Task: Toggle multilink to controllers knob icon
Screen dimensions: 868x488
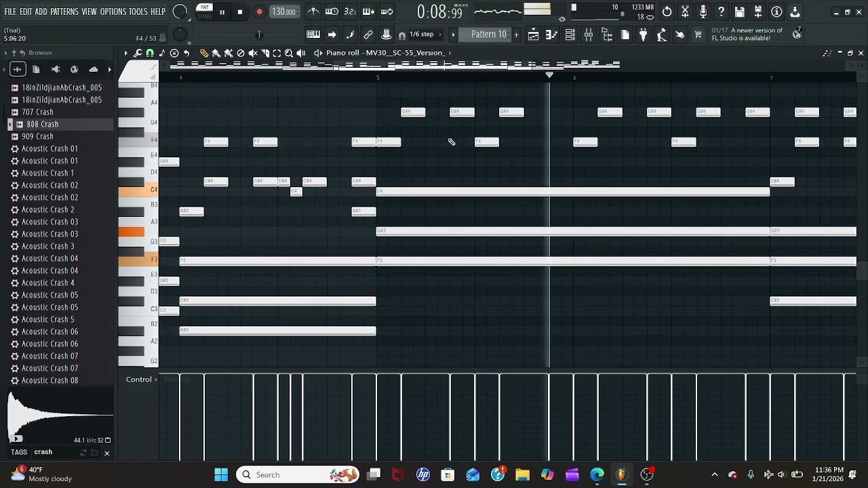Action: (386, 35)
